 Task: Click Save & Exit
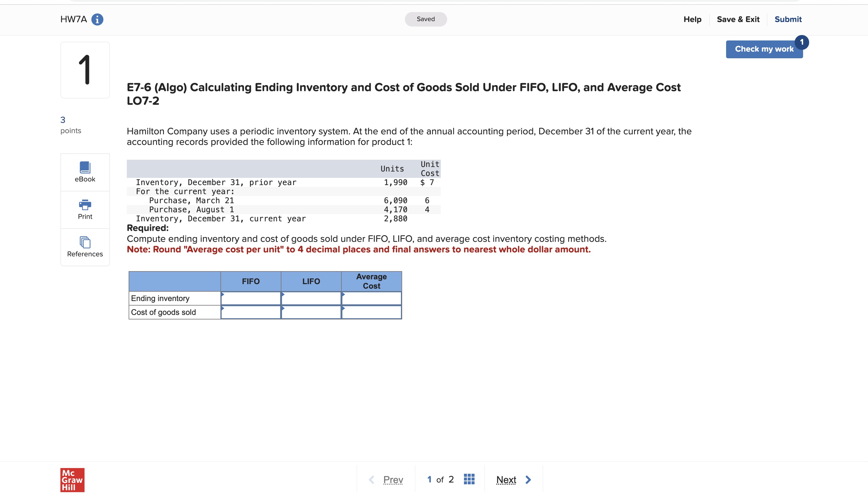tap(738, 19)
